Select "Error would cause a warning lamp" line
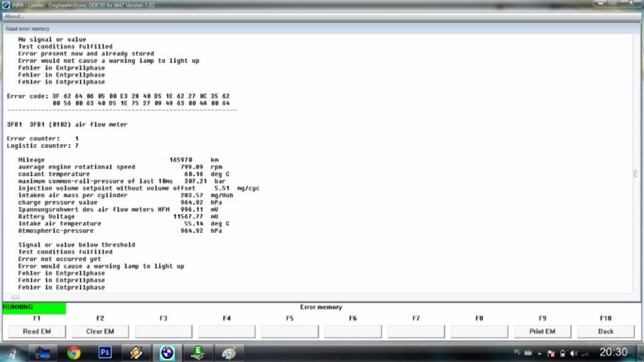Screen dimensions: 644x362 coord(101,266)
